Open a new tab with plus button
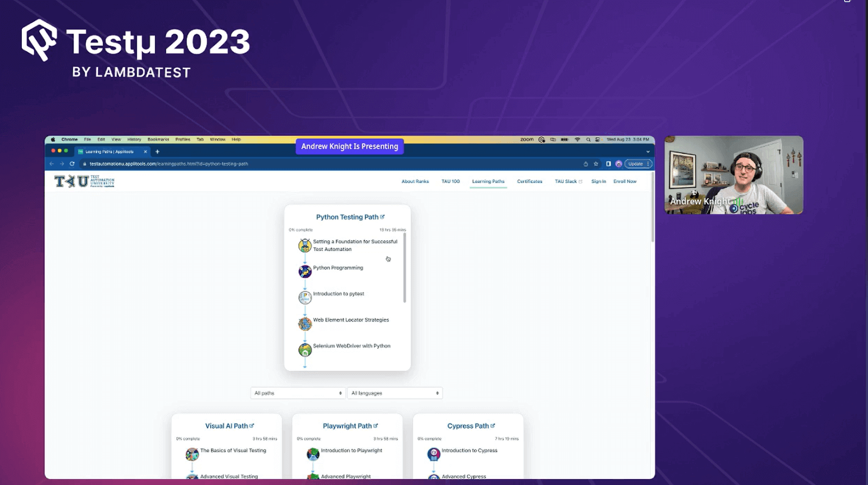The image size is (868, 485). pos(157,151)
